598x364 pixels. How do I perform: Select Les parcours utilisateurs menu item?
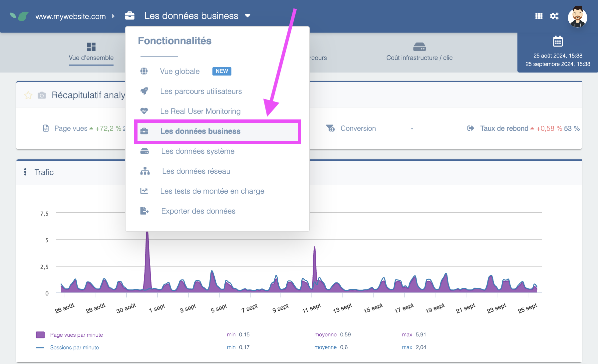point(201,91)
